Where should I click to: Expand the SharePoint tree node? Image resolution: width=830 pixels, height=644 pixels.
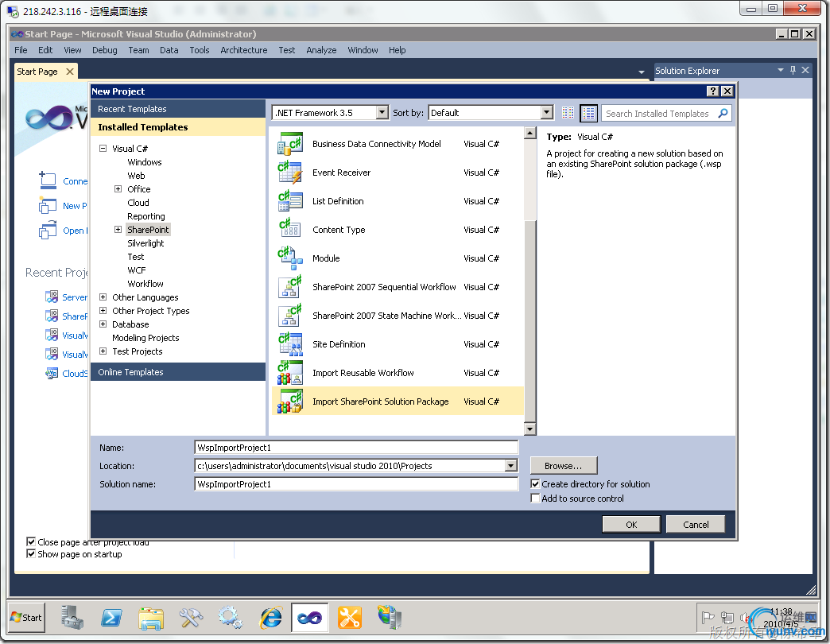[x=118, y=230]
